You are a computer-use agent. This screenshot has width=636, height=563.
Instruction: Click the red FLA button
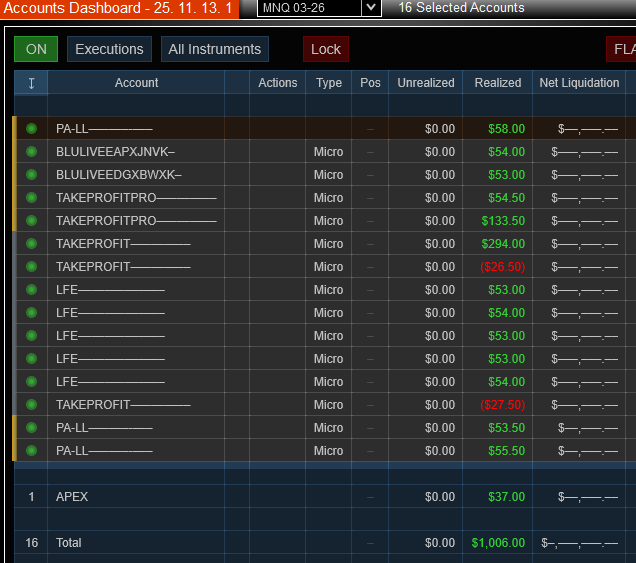tap(621, 49)
